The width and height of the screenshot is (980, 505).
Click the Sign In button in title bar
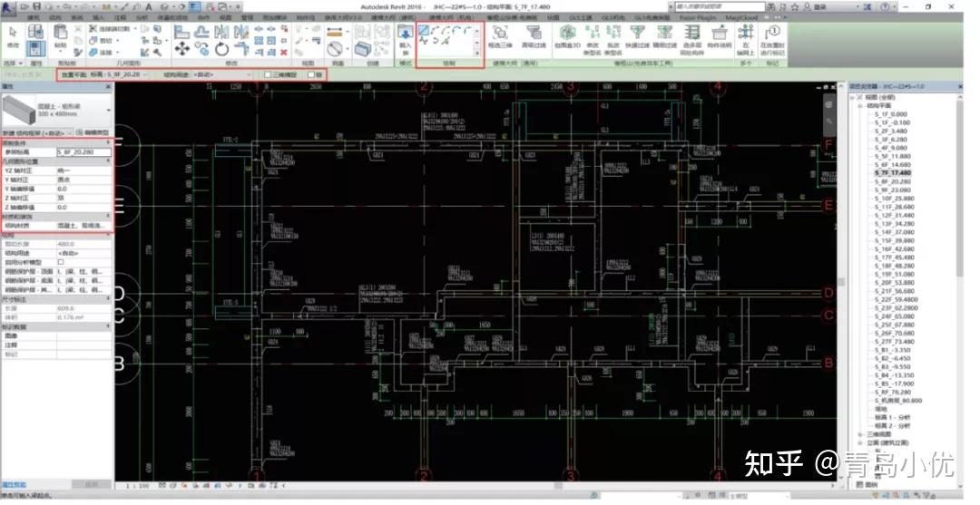click(x=817, y=7)
